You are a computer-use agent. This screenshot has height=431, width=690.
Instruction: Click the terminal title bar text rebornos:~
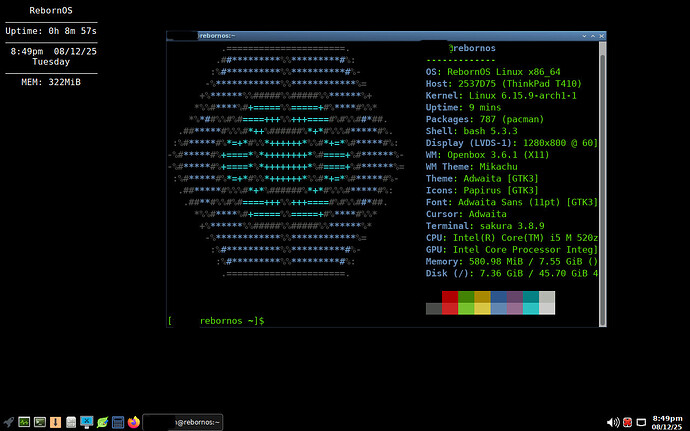click(217, 36)
